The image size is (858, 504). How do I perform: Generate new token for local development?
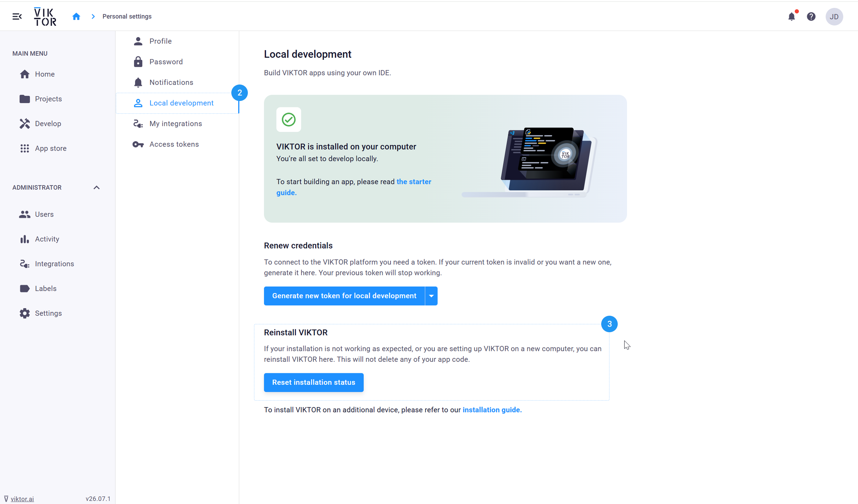pos(344,296)
